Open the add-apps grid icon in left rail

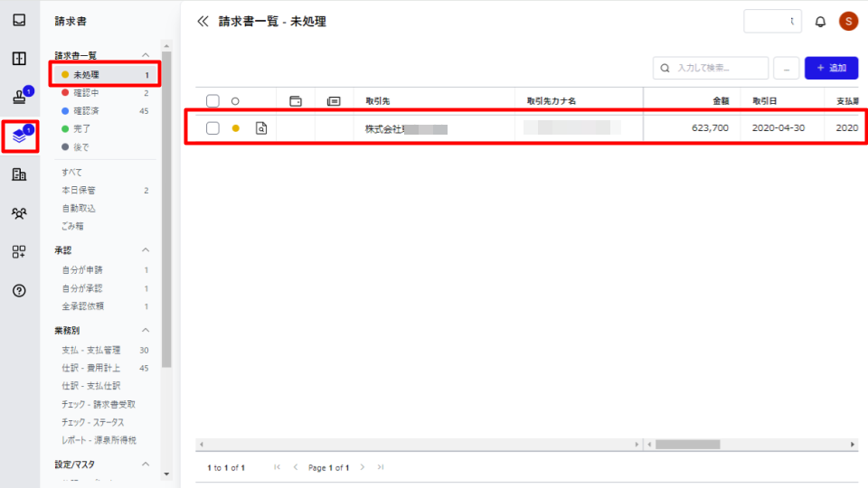(19, 252)
